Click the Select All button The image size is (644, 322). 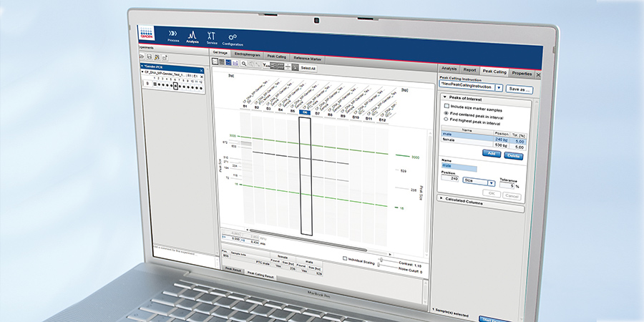[308, 68]
